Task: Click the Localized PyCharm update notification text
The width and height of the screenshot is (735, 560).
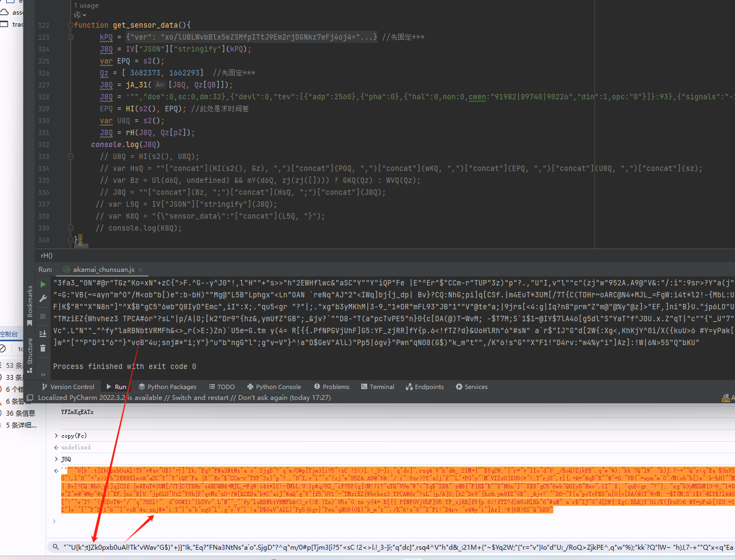Action: click(184, 398)
